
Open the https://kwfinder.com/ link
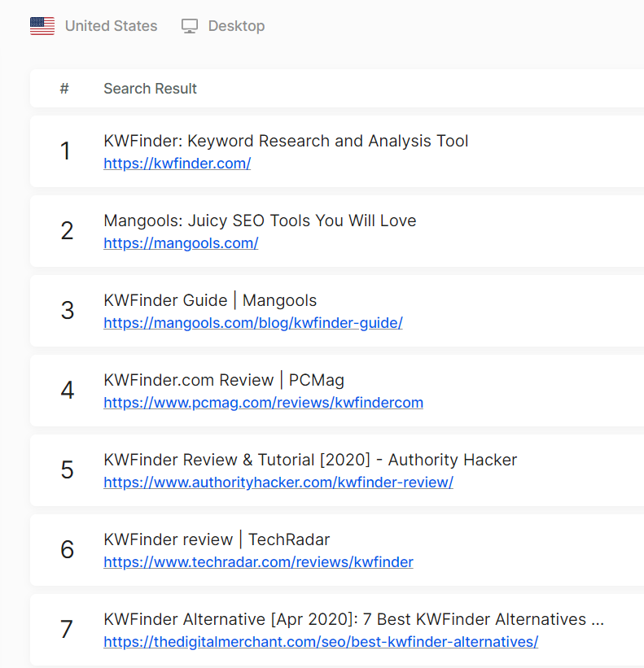[177, 164]
